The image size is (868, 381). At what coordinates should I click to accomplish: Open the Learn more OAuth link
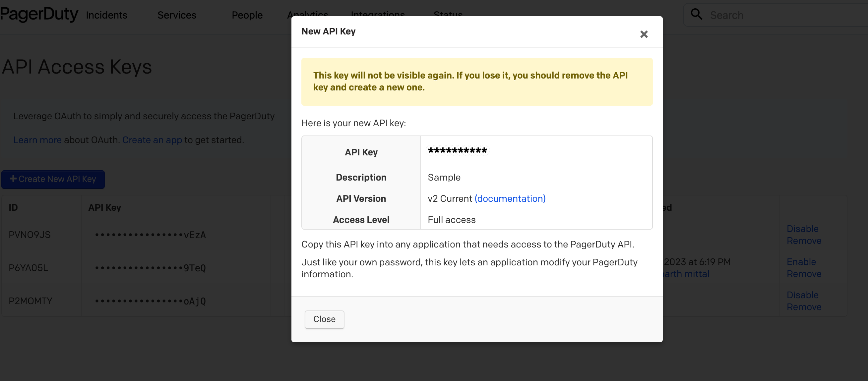click(x=37, y=140)
